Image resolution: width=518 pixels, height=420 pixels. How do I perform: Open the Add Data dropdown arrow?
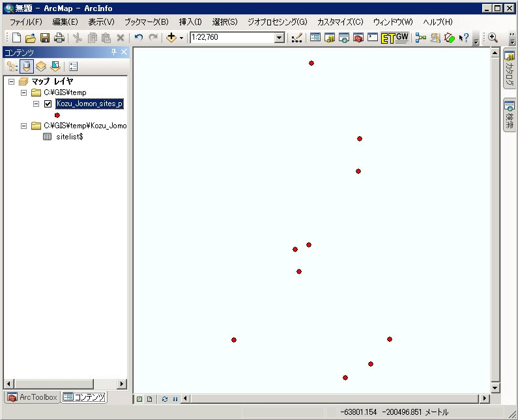coord(181,38)
